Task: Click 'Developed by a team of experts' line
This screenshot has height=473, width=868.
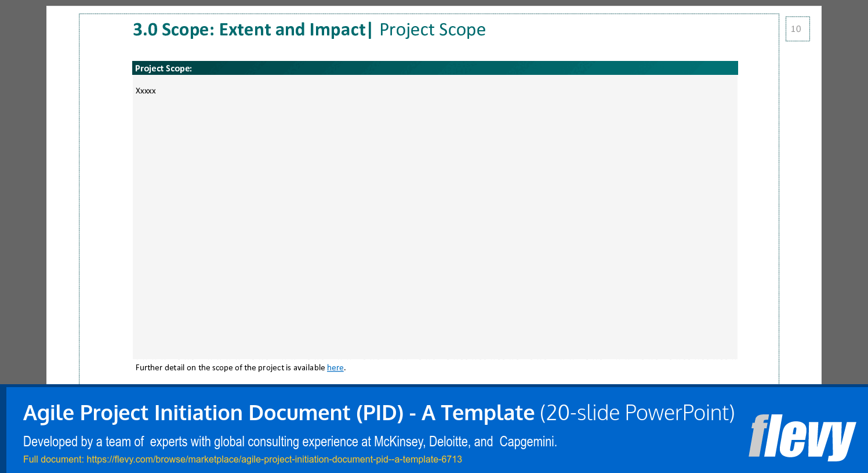Action: 290,442
